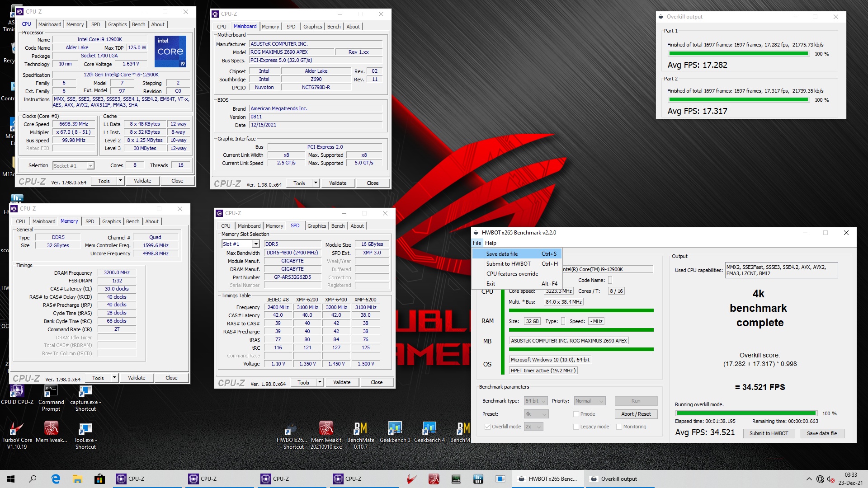Switch to the HWBOT x265 Benchmark taskbar button

[x=548, y=479]
